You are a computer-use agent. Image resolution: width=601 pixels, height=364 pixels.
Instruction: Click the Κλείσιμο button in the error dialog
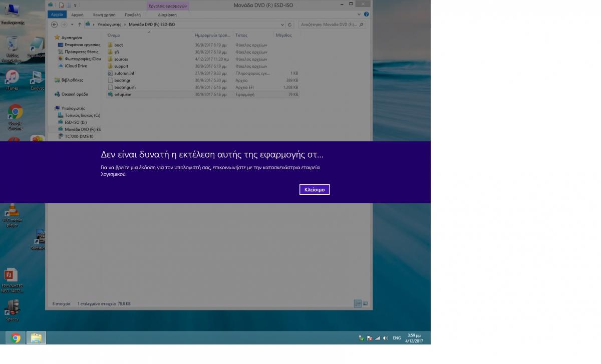[x=315, y=190]
